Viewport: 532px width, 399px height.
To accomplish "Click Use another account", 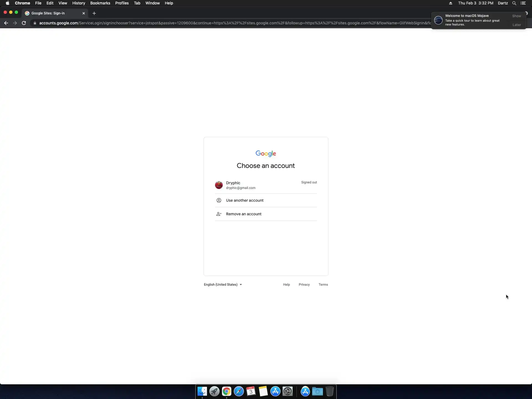I will pyautogui.click(x=244, y=200).
